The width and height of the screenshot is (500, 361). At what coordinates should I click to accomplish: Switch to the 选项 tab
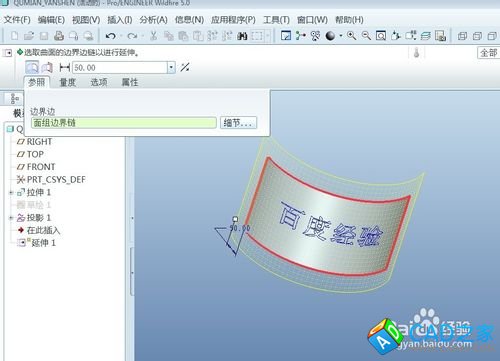[99, 82]
